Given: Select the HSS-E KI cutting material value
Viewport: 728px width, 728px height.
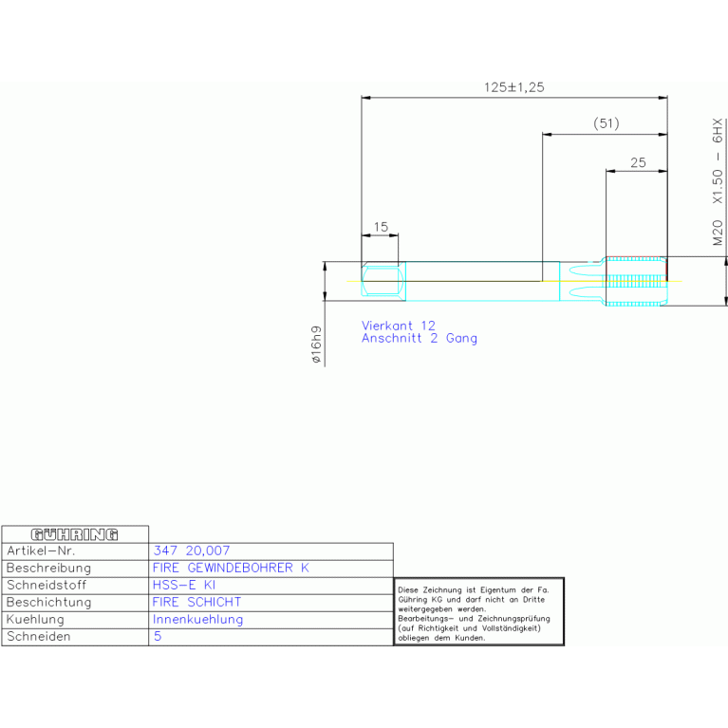Looking at the screenshot, I should (184, 585).
